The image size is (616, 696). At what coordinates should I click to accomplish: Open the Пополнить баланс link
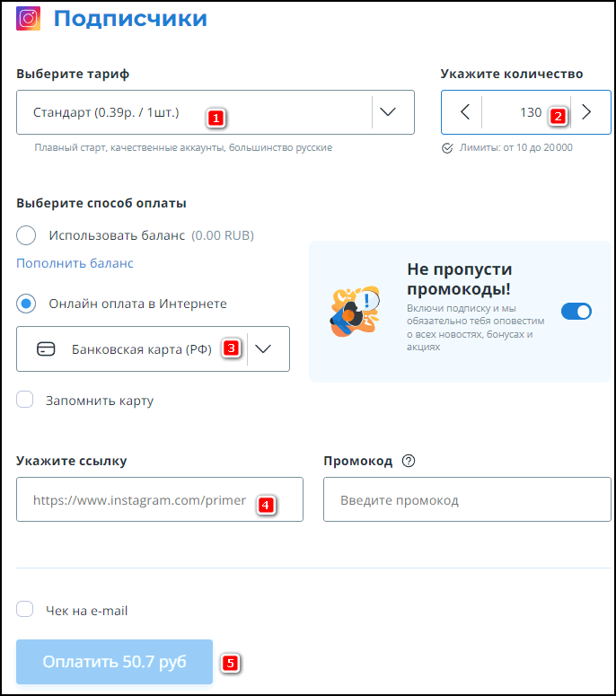click(75, 263)
